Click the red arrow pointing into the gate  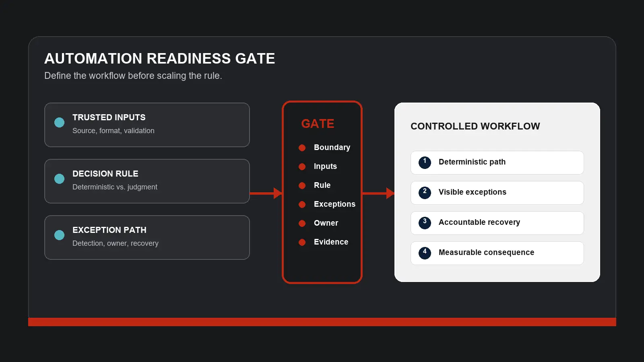coord(266,193)
